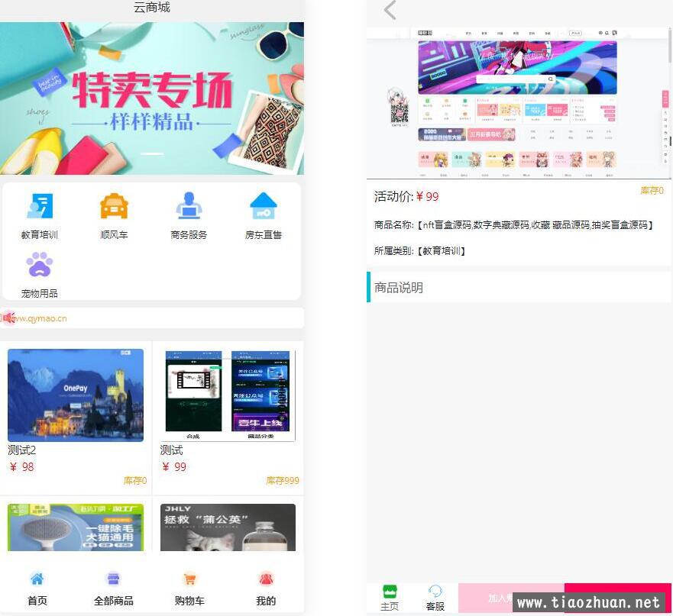Click the 教育培训 category label

(x=40, y=234)
